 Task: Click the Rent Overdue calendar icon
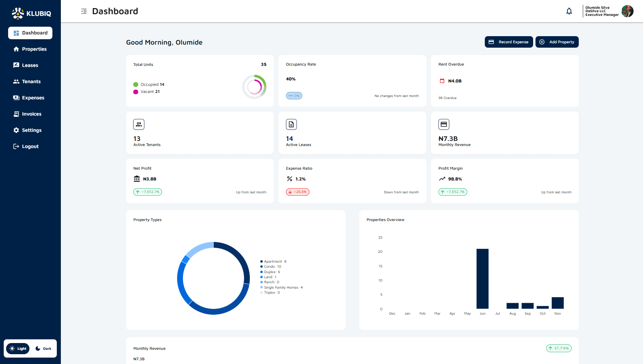pyautogui.click(x=442, y=81)
